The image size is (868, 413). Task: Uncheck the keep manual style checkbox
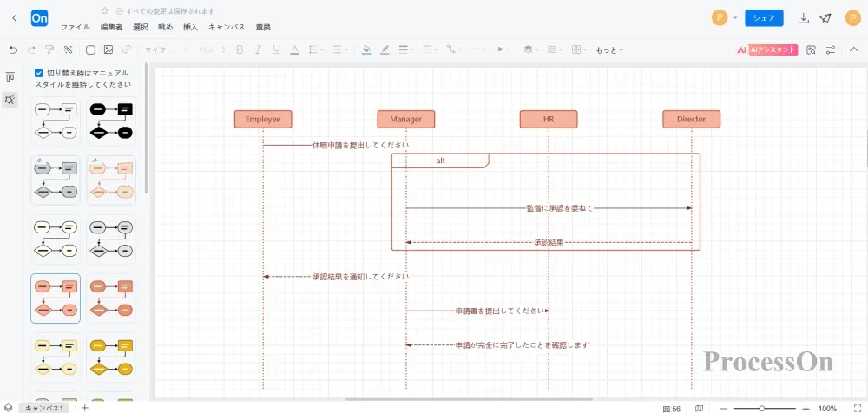pyautogui.click(x=39, y=74)
